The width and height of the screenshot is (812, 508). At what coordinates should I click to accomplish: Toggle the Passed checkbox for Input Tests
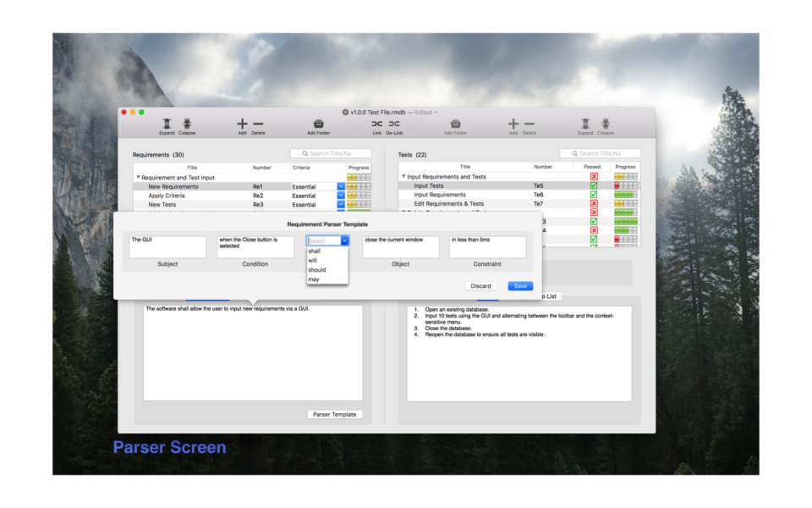pos(594,185)
